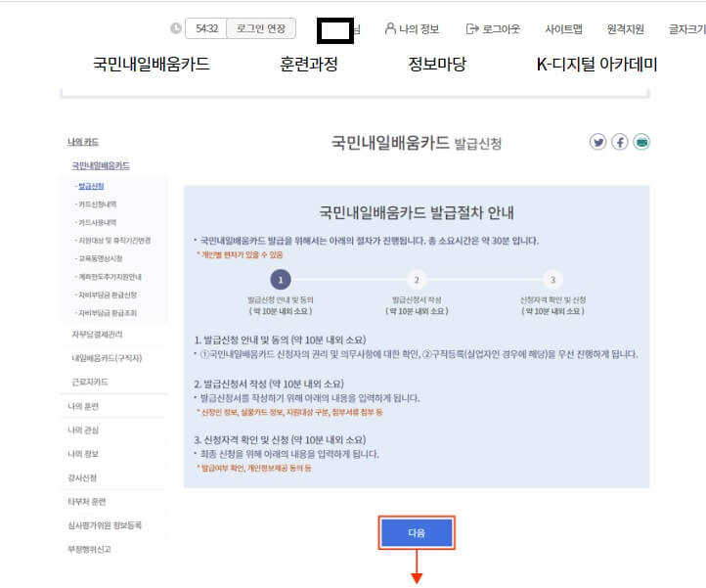Click step 3 circle of the progress indicator
706x588 pixels.
tap(552, 280)
